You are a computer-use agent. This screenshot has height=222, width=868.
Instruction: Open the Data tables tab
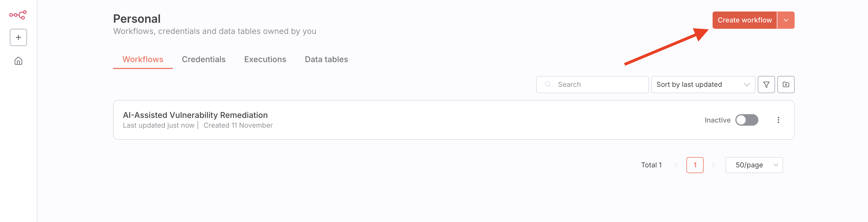(x=326, y=59)
